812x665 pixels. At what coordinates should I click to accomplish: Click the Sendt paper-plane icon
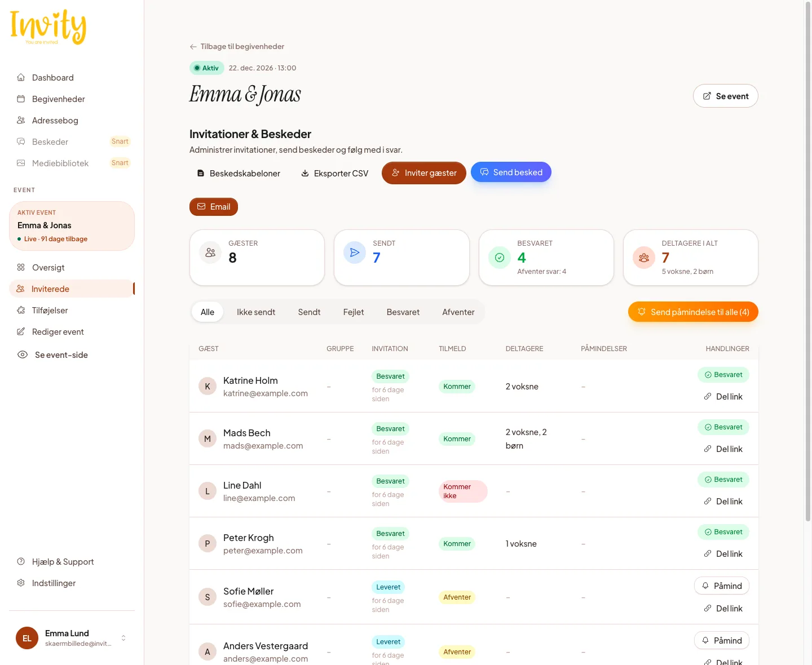(355, 252)
